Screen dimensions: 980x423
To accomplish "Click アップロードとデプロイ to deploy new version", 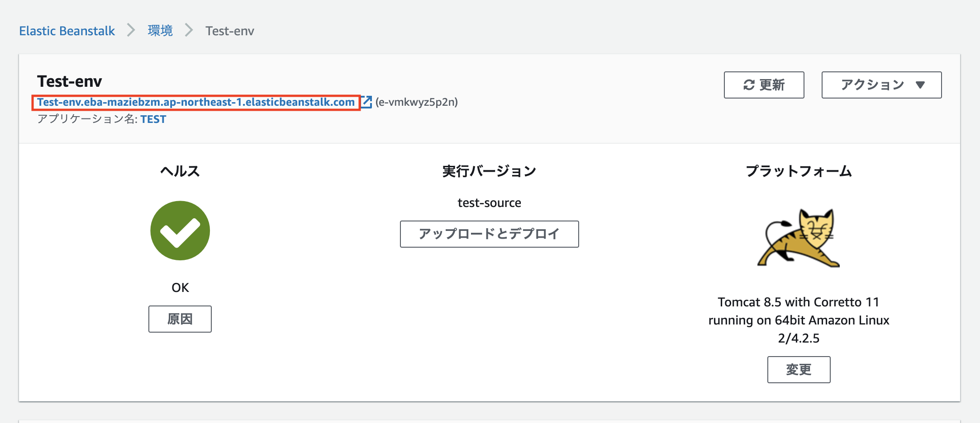I will click(489, 234).
